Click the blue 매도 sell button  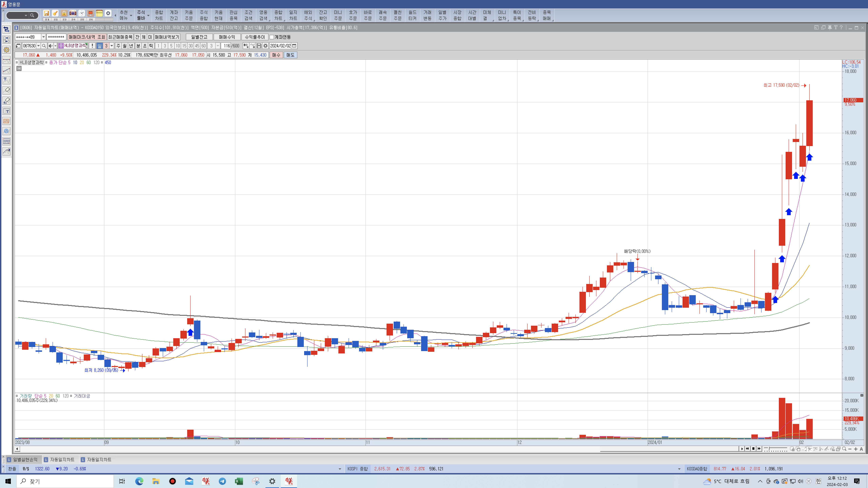290,55
